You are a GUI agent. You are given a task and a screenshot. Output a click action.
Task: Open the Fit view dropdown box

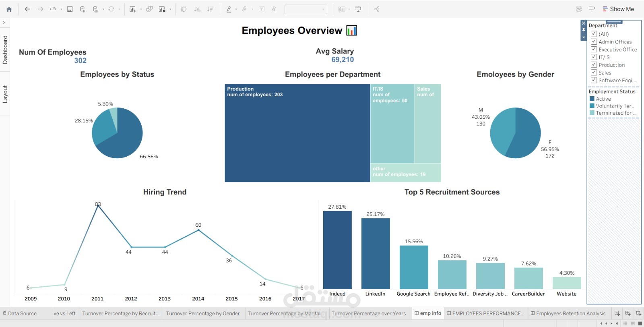[305, 9]
